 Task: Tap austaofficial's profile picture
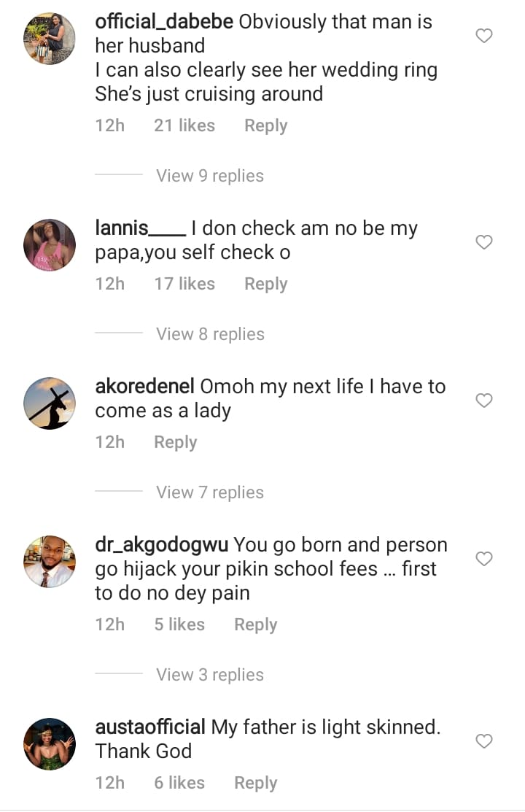coord(50,744)
